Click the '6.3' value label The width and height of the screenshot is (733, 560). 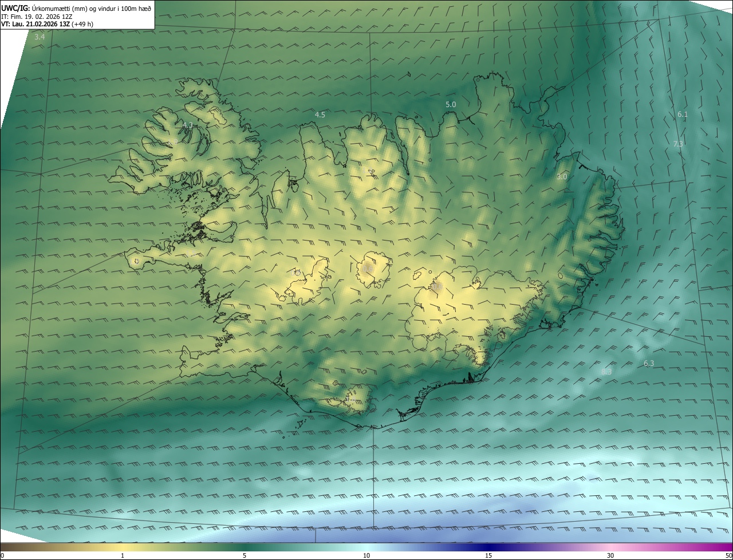(649, 364)
